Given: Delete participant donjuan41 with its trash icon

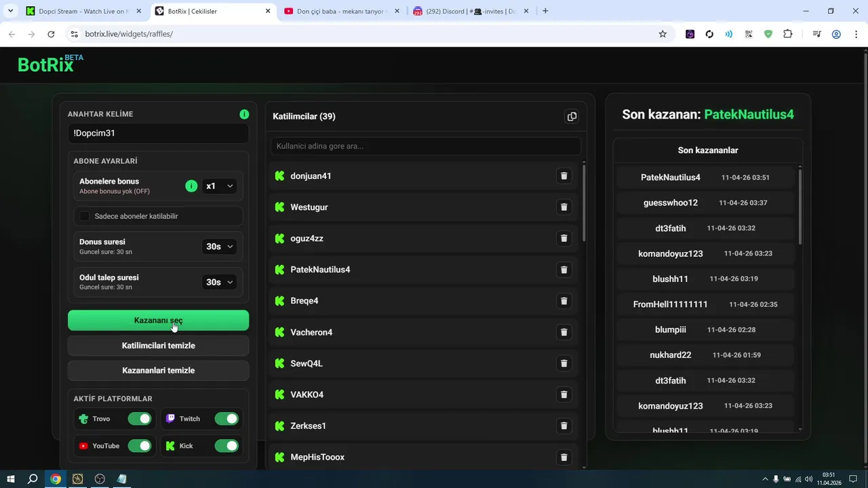Looking at the screenshot, I should tap(564, 176).
